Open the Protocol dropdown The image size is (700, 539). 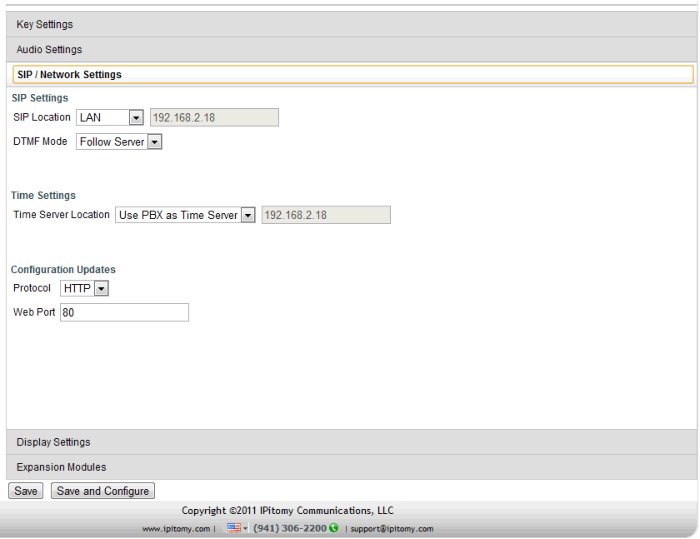(84, 288)
